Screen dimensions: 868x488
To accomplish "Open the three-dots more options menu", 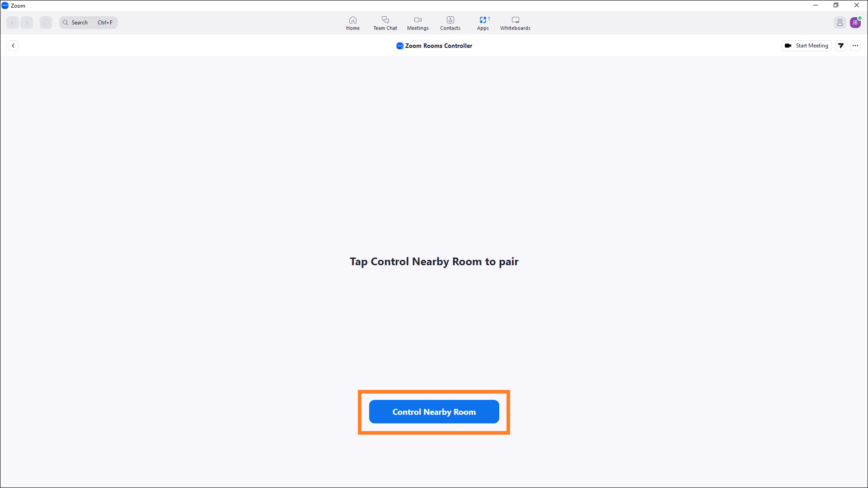I will point(855,46).
